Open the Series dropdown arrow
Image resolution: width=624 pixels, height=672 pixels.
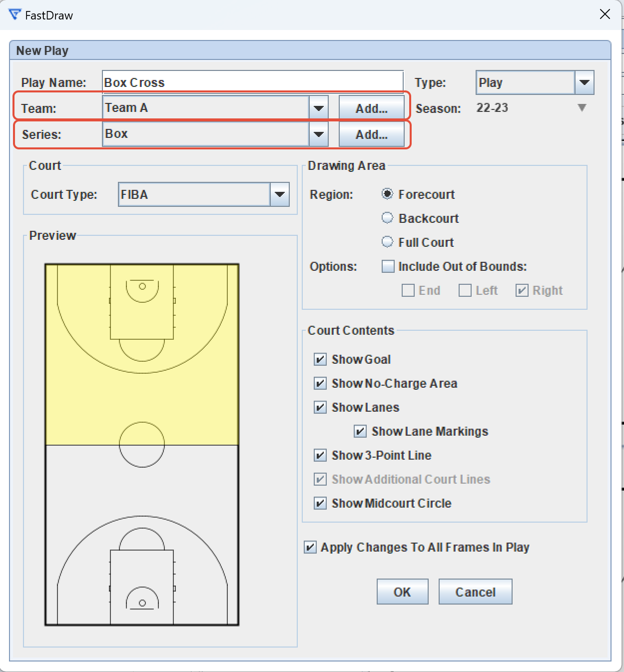click(319, 134)
